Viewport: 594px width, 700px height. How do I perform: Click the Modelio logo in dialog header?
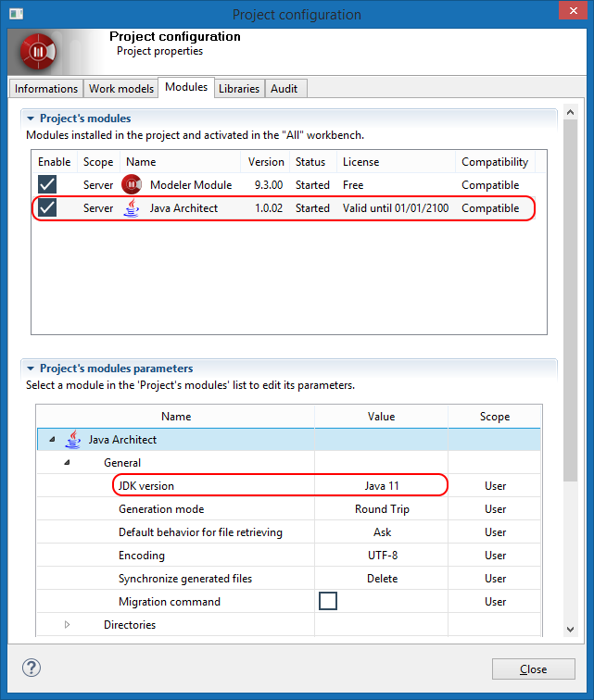[x=38, y=52]
